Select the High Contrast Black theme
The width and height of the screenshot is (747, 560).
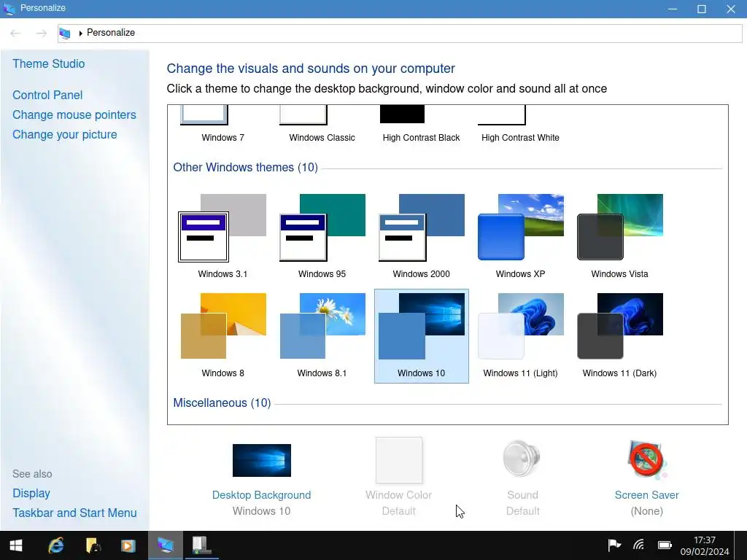pyautogui.click(x=421, y=125)
